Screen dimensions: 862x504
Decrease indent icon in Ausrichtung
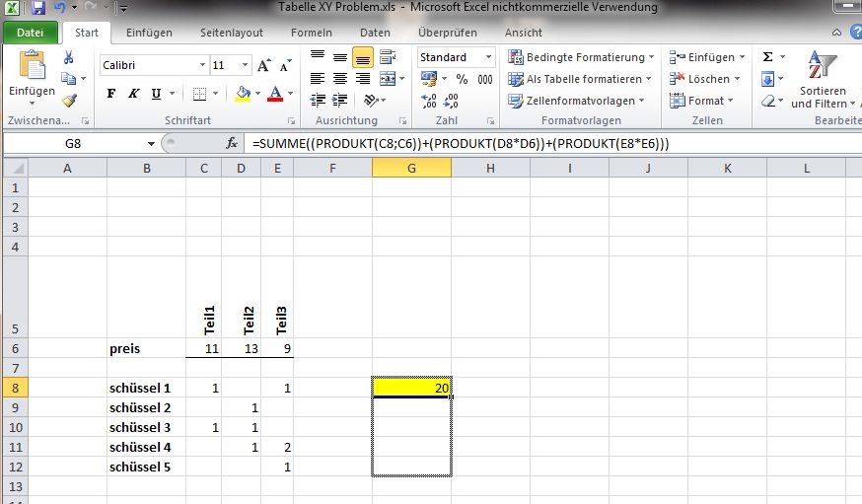(318, 100)
